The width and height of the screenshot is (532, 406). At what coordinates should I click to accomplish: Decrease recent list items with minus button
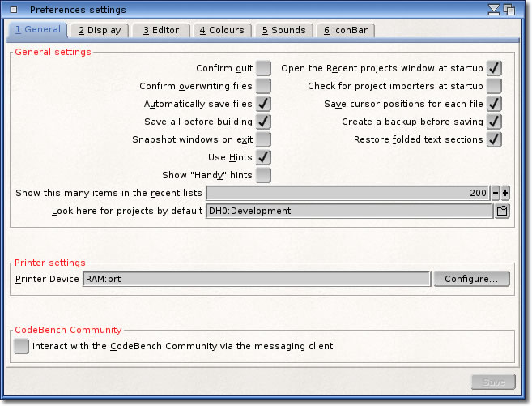(x=496, y=193)
